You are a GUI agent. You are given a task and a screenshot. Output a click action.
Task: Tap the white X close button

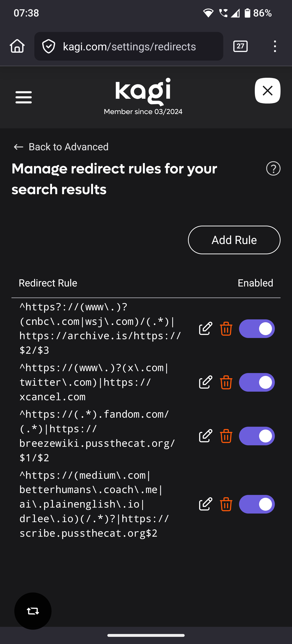point(267,90)
